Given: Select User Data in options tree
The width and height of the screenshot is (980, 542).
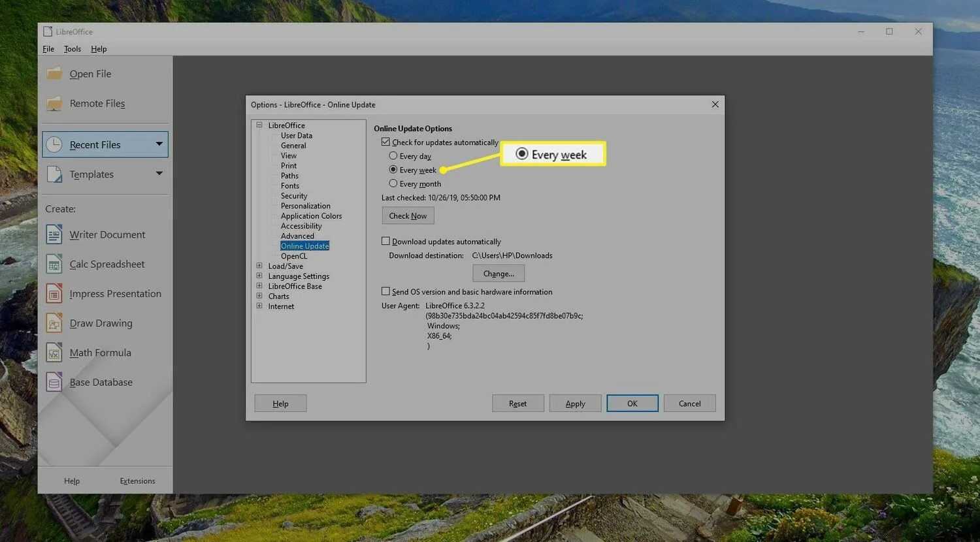Looking at the screenshot, I should 297,135.
